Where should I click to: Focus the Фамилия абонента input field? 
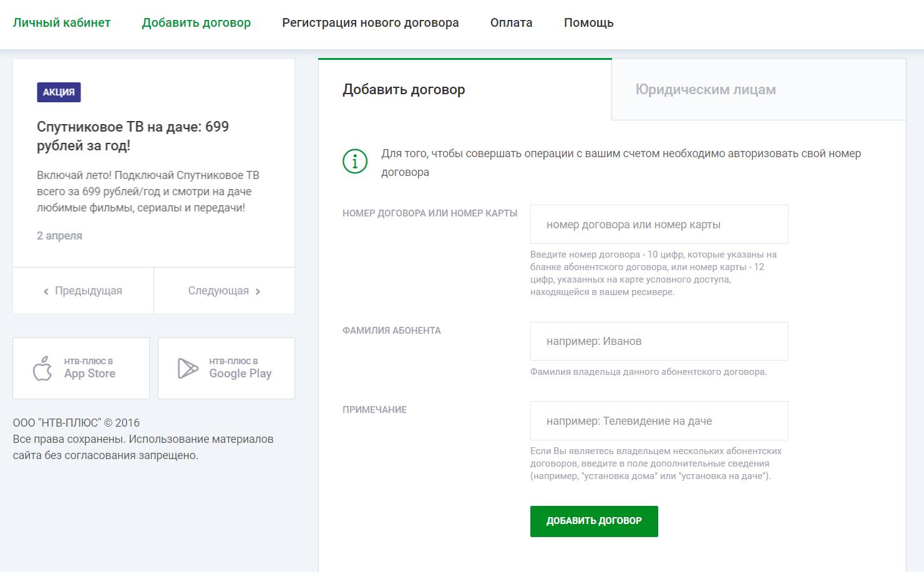[x=659, y=341]
